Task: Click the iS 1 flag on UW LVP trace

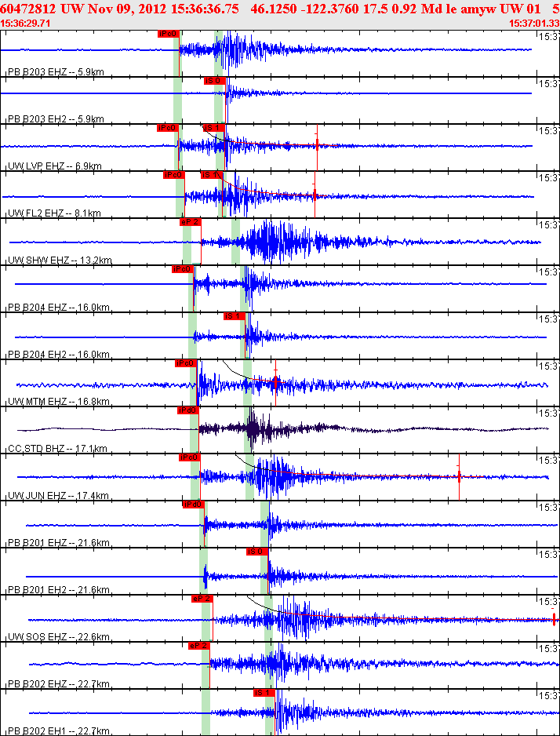Action: 214,128
